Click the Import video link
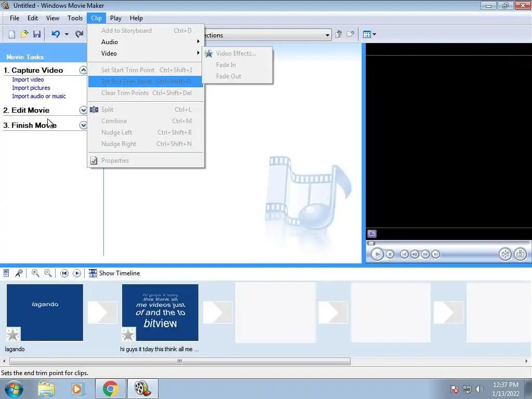 point(28,79)
